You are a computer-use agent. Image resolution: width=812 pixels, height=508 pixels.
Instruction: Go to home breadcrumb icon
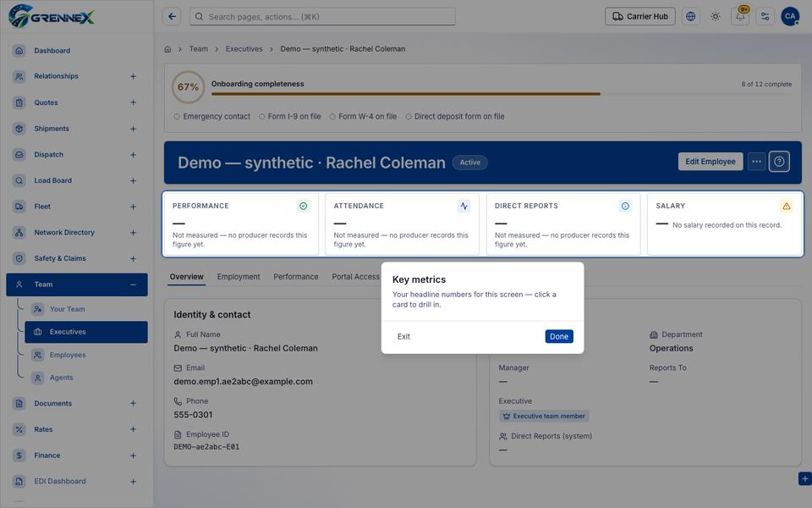click(167, 49)
